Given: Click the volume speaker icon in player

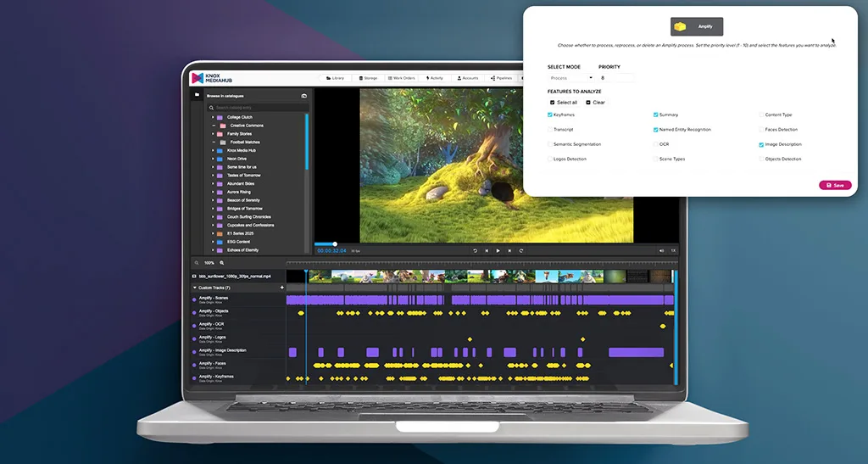Looking at the screenshot, I should click(x=661, y=250).
